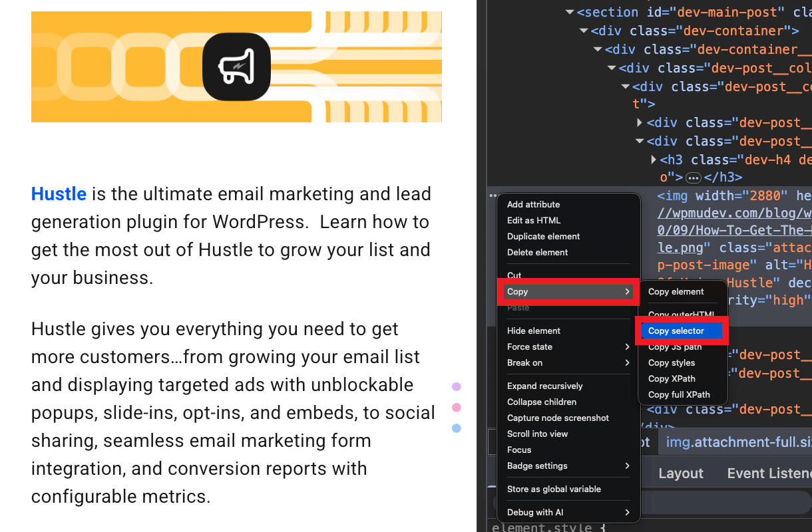The height and width of the screenshot is (532, 812).
Task: Click the Hustle hyperlink in the article
Action: pos(59,194)
